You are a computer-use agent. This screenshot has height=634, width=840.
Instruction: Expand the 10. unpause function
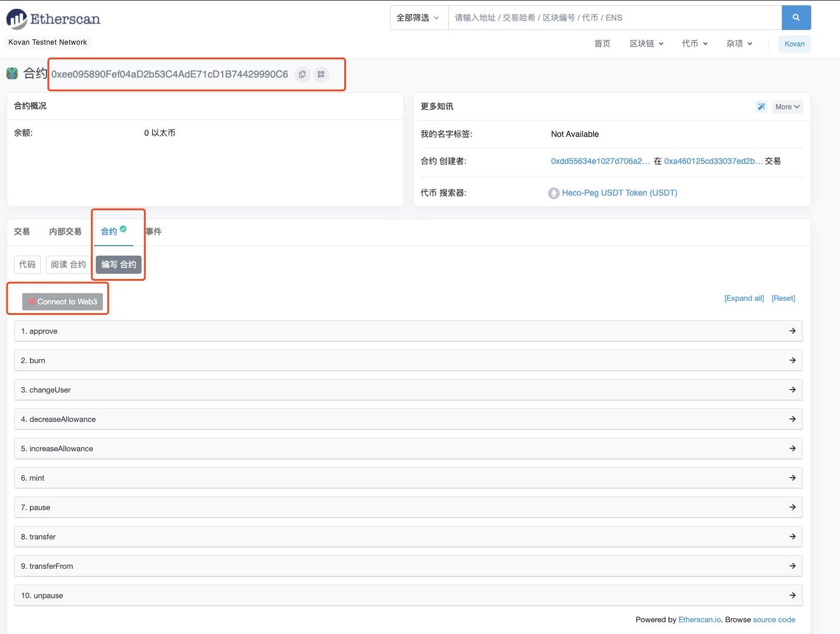click(x=408, y=595)
